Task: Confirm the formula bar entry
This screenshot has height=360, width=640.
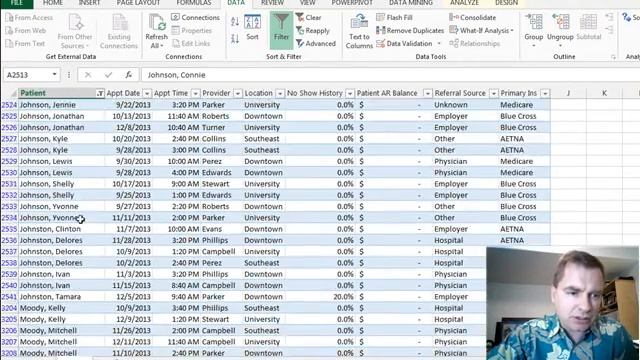Action: point(108,75)
